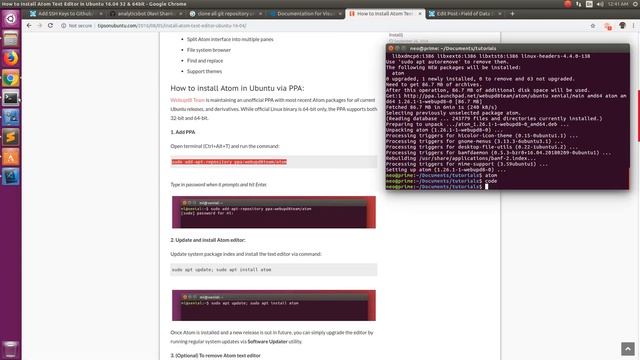This screenshot has width=640, height=360.
Task: Click the Chrome icon in the launcher
Action: (11, 78)
